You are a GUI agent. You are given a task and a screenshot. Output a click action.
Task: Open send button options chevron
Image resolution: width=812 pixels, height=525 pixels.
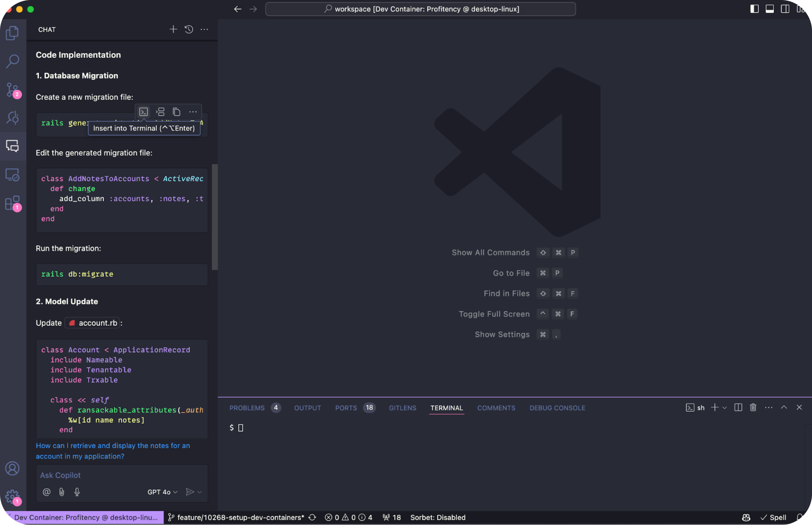tap(200, 492)
